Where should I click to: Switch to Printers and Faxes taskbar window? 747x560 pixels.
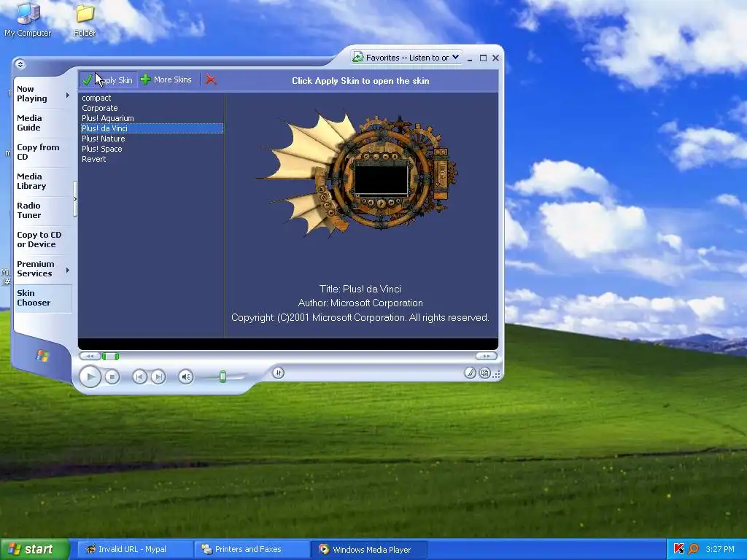(253, 549)
